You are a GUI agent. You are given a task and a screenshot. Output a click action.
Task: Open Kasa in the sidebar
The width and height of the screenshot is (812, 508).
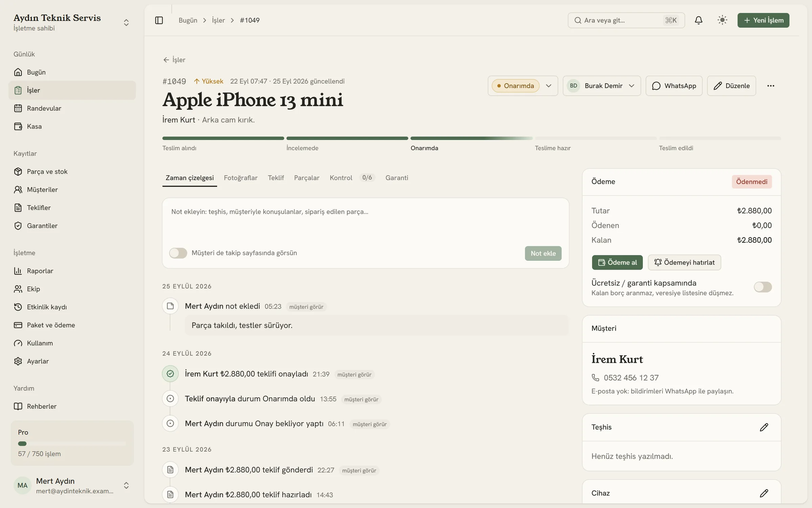pyautogui.click(x=72, y=126)
